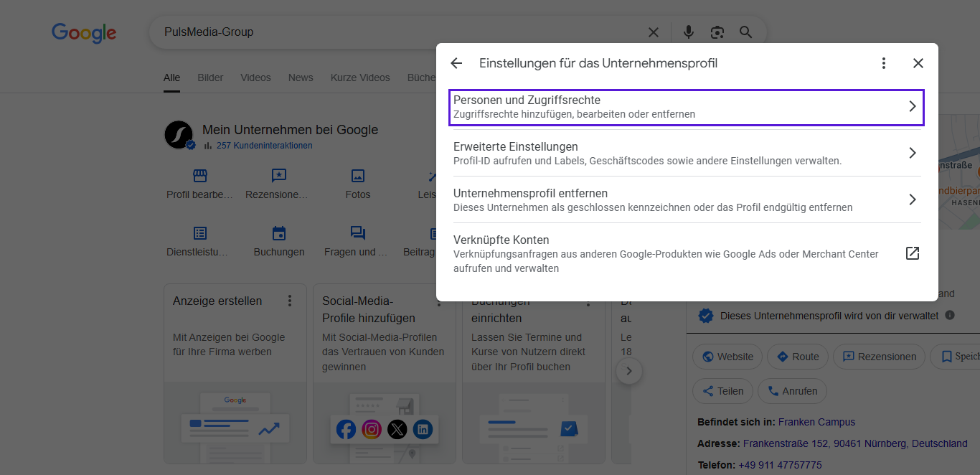This screenshot has height=475, width=980.
Task: Open three-dot menu in settings dialog
Action: point(884,63)
